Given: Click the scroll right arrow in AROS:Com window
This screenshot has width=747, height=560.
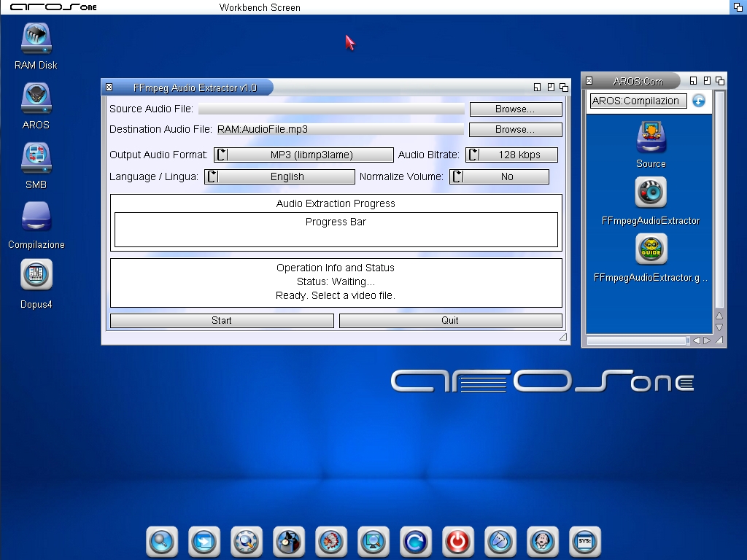Looking at the screenshot, I should (707, 341).
